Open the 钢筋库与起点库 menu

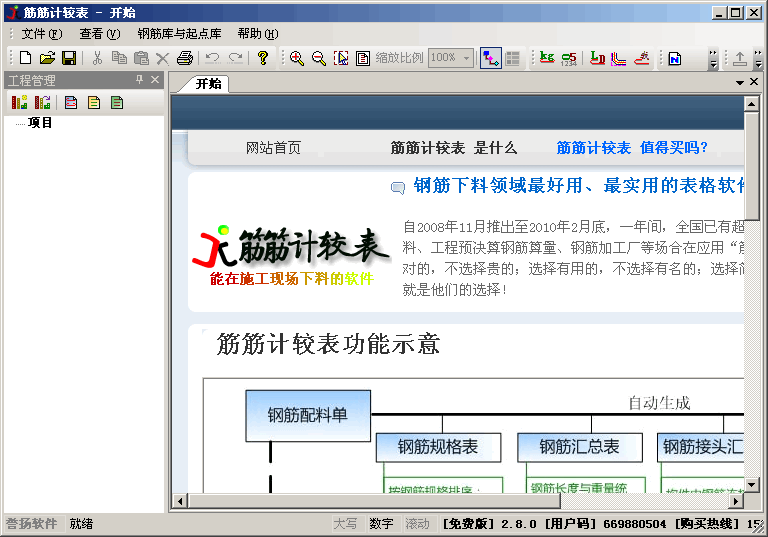click(179, 34)
